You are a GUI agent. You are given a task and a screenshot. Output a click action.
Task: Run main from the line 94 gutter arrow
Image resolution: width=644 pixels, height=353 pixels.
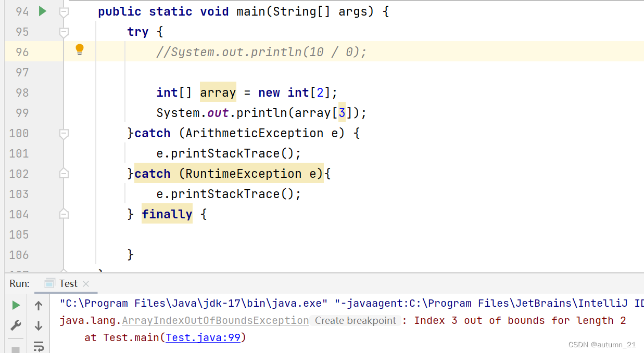click(x=43, y=11)
